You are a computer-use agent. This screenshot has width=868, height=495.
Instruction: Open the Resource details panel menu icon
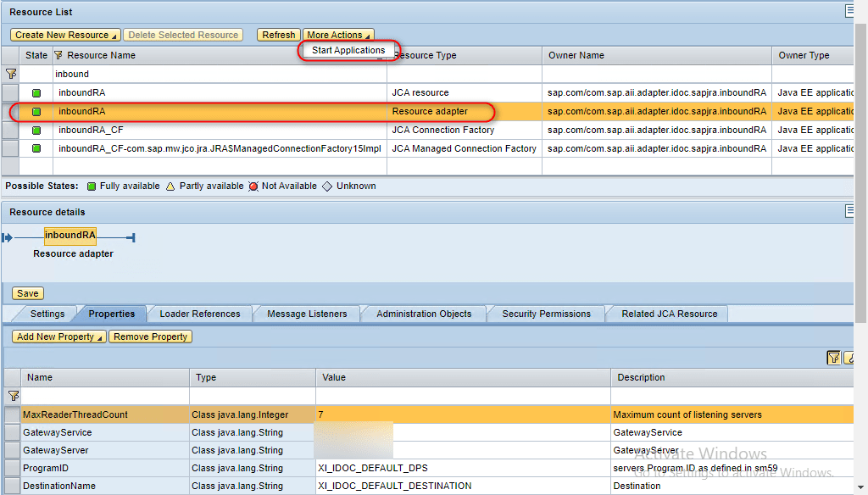[x=849, y=211]
